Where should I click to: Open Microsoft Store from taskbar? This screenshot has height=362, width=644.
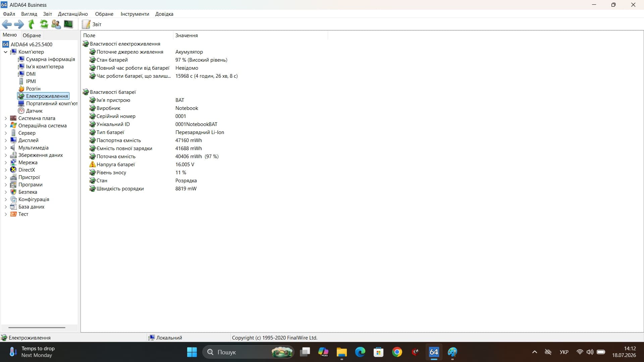coord(379,352)
